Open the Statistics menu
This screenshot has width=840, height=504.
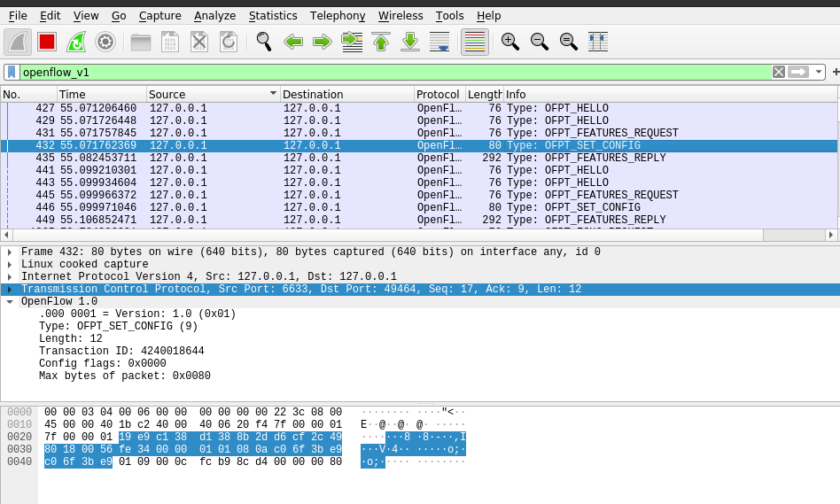tap(273, 16)
